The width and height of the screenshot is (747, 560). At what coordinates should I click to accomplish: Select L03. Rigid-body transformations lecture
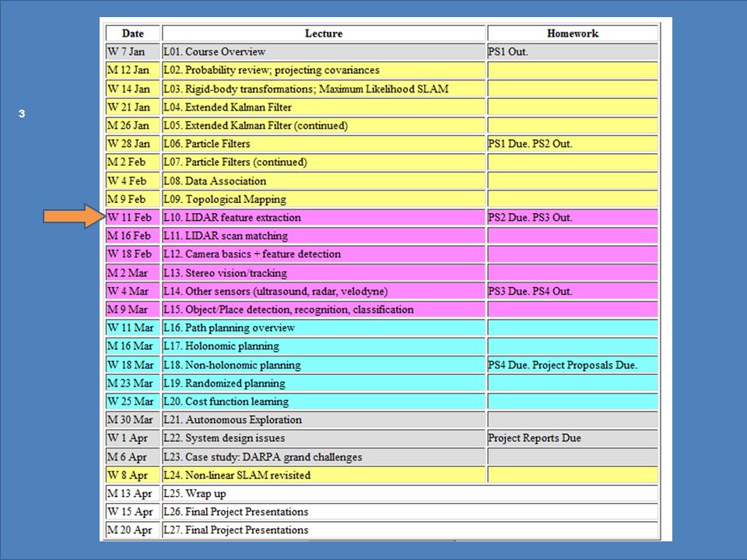pos(324,89)
